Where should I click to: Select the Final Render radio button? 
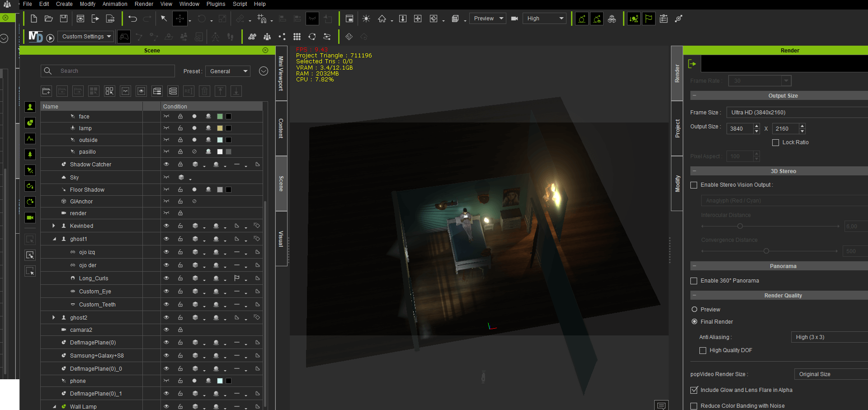click(694, 322)
